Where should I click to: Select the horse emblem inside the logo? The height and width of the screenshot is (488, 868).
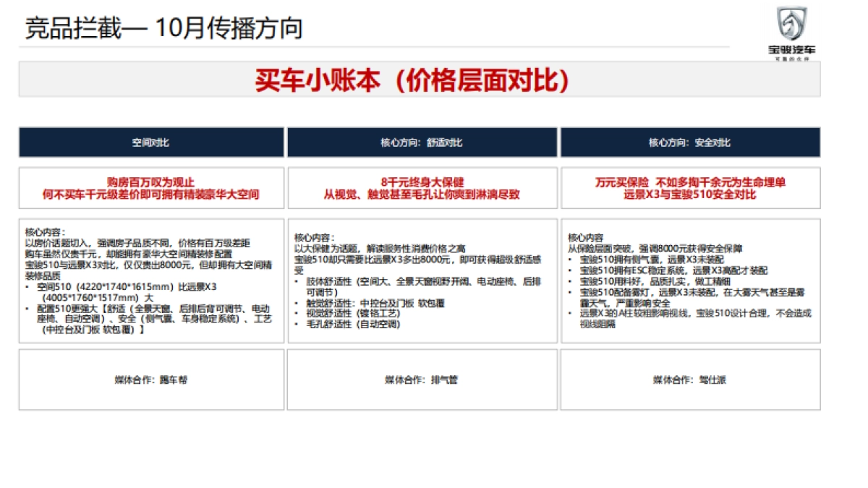793,23
